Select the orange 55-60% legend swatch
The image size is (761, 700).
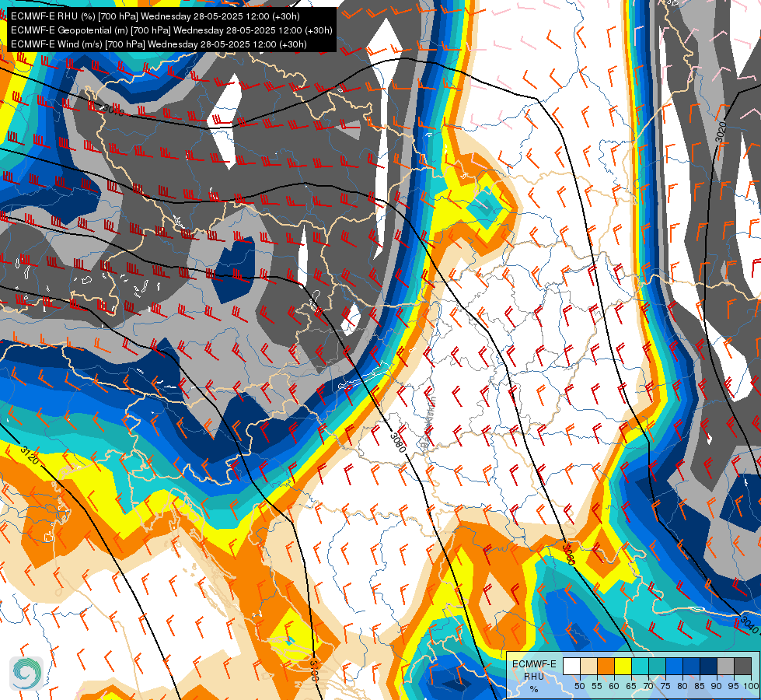(x=606, y=666)
